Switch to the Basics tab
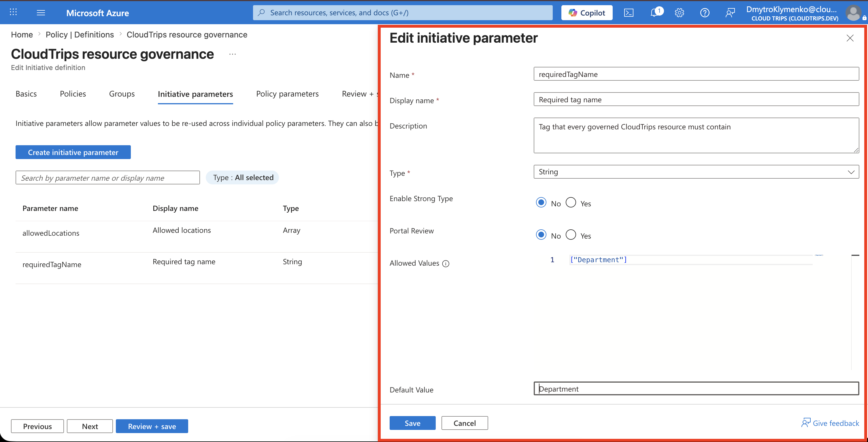The height and width of the screenshot is (442, 868). tap(26, 94)
